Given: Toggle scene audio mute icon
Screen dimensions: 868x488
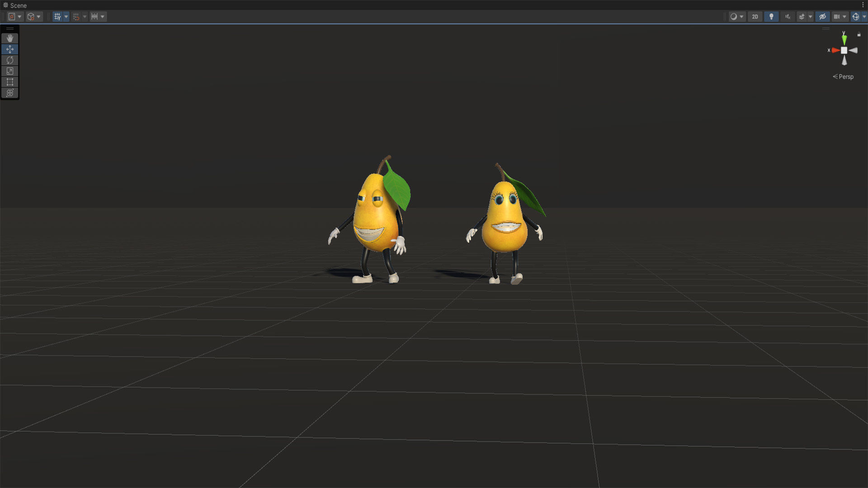Looking at the screenshot, I should (788, 17).
